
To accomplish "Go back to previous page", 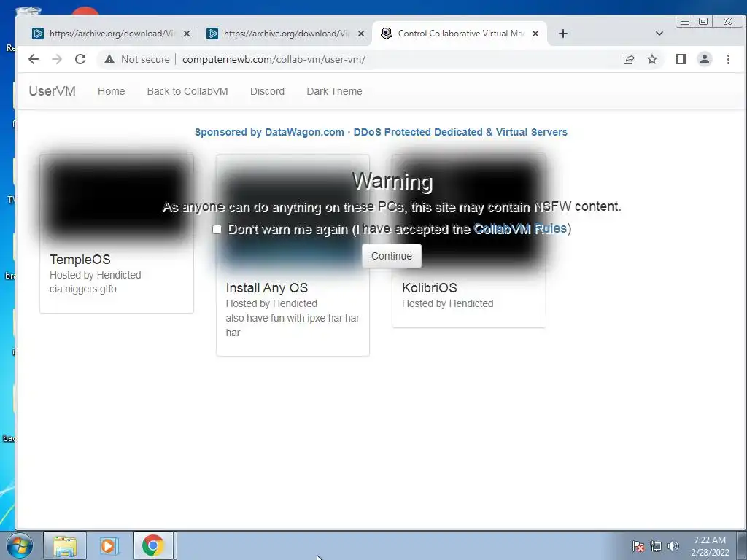I will coord(34,59).
